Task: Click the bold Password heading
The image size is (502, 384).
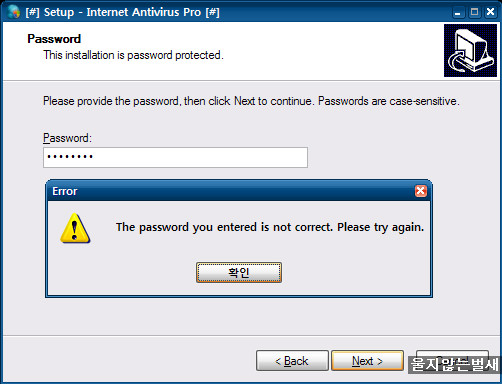Action: (x=54, y=39)
